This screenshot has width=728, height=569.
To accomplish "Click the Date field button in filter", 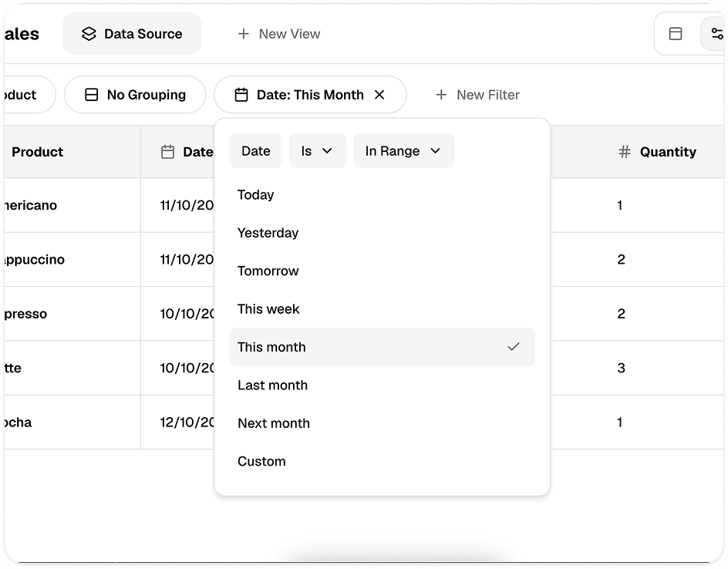I will (x=256, y=151).
